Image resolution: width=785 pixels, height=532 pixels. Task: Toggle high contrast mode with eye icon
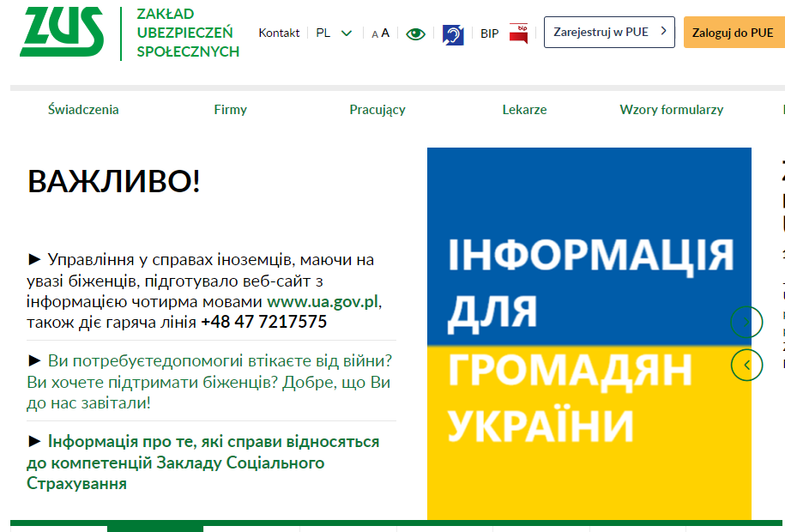(x=415, y=34)
